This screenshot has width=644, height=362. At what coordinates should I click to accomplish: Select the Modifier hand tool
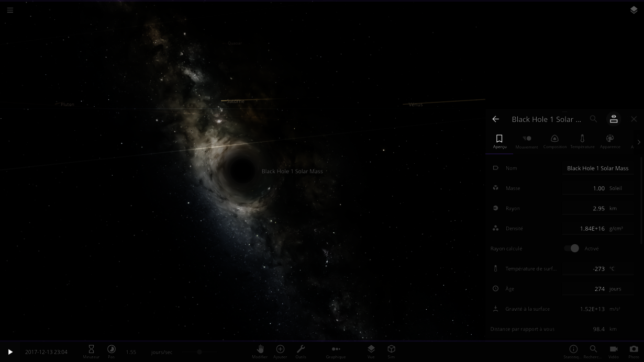[x=260, y=351]
